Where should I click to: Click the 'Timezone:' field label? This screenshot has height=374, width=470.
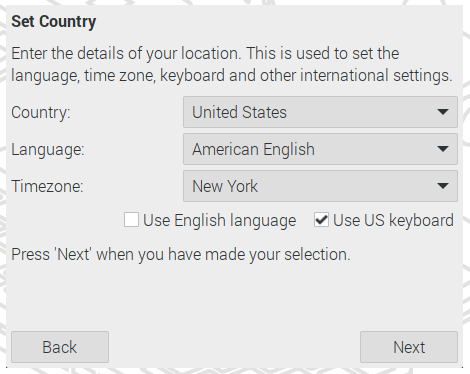47,186
